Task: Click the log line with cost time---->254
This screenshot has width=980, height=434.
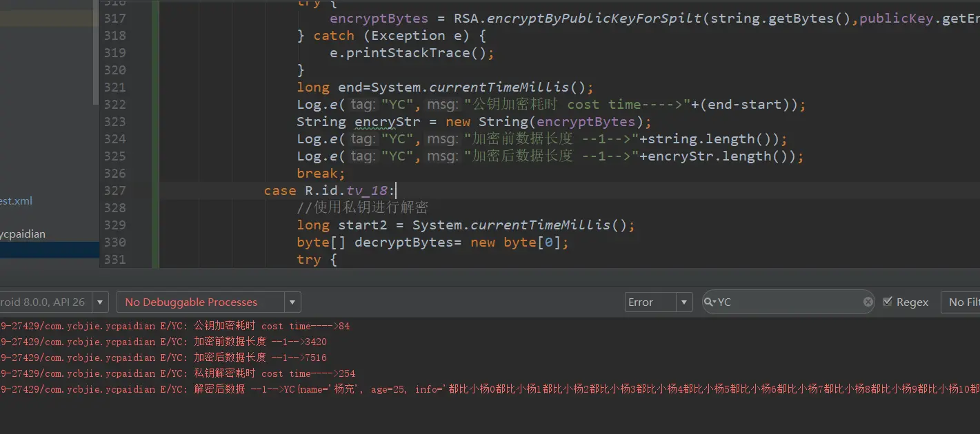Action: tap(178, 373)
